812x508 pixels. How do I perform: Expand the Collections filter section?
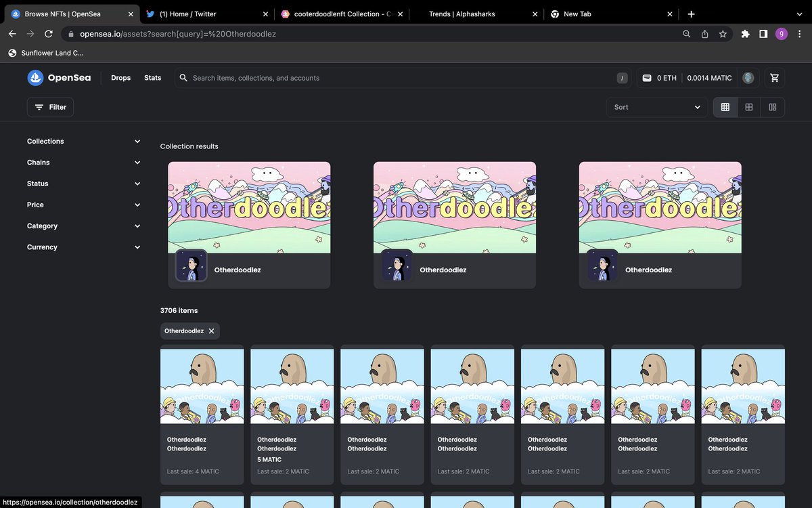pos(84,142)
